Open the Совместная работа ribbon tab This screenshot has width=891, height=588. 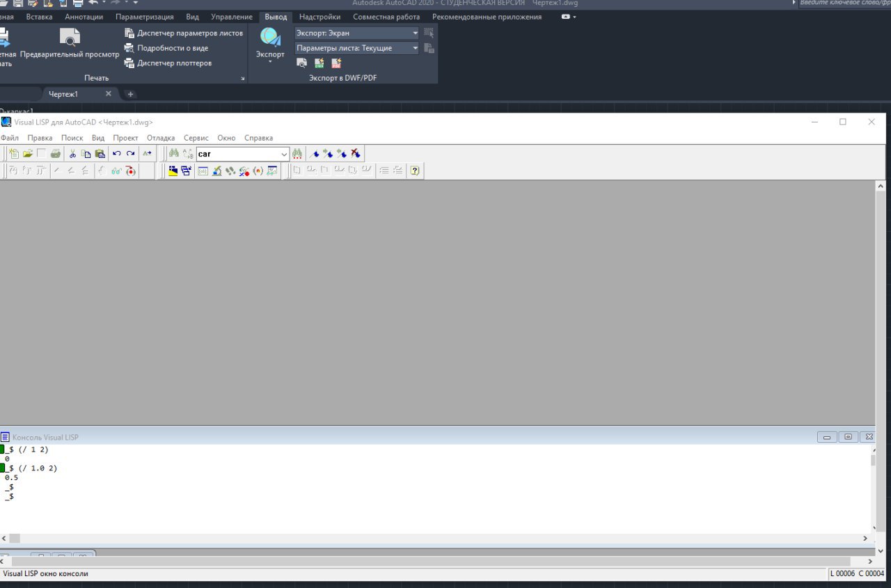click(386, 17)
